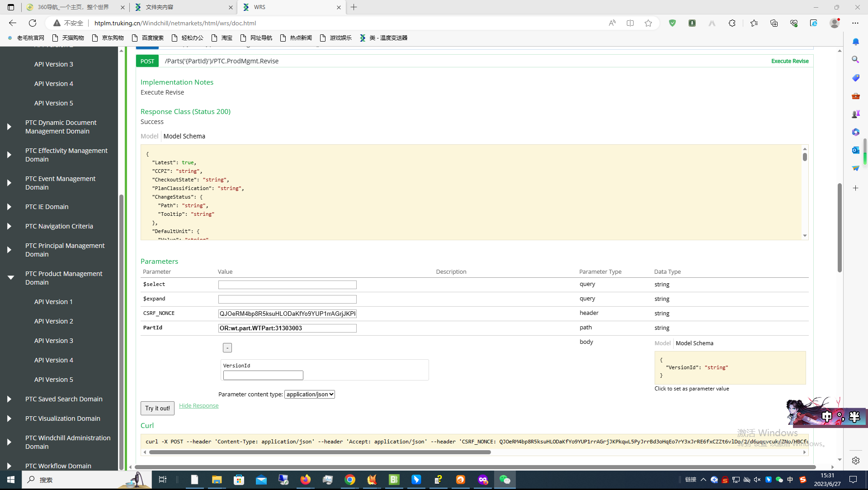The height and width of the screenshot is (490, 868).
Task: Open 百度搜索 bookmark
Action: [x=148, y=38]
